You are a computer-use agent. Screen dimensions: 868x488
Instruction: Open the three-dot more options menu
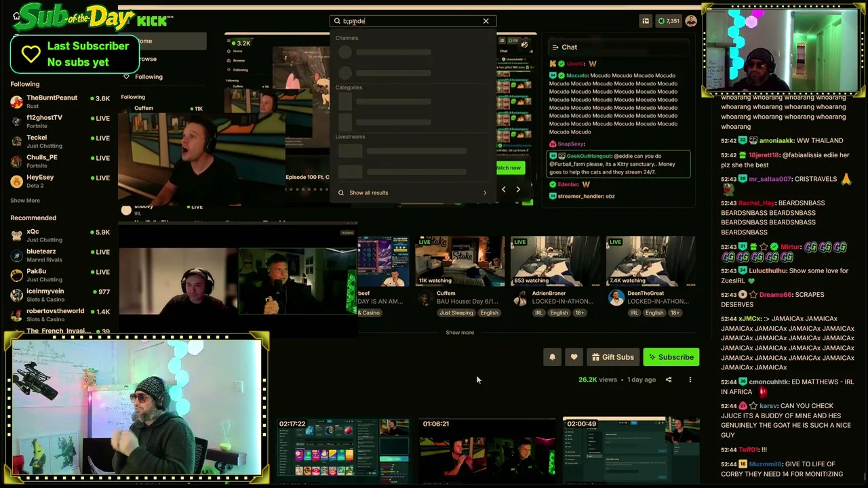coord(690,380)
